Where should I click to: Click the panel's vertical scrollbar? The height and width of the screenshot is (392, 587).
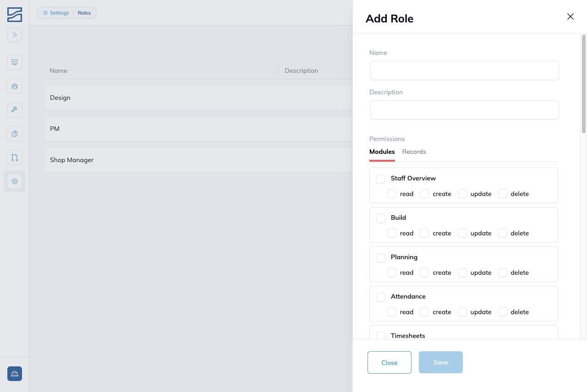pyautogui.click(x=584, y=84)
